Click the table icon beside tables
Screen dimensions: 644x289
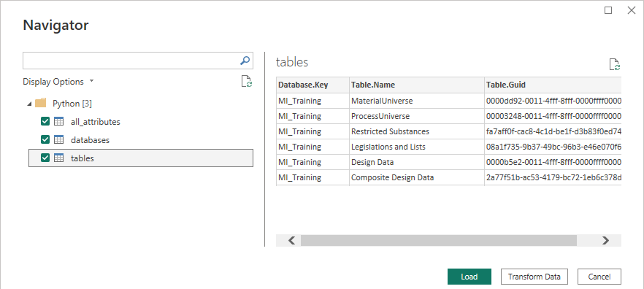click(x=59, y=158)
